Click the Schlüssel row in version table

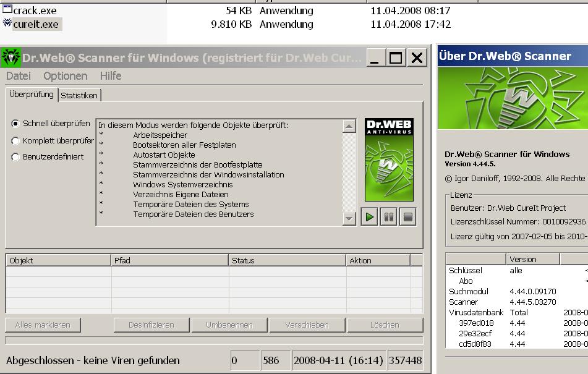517,271
